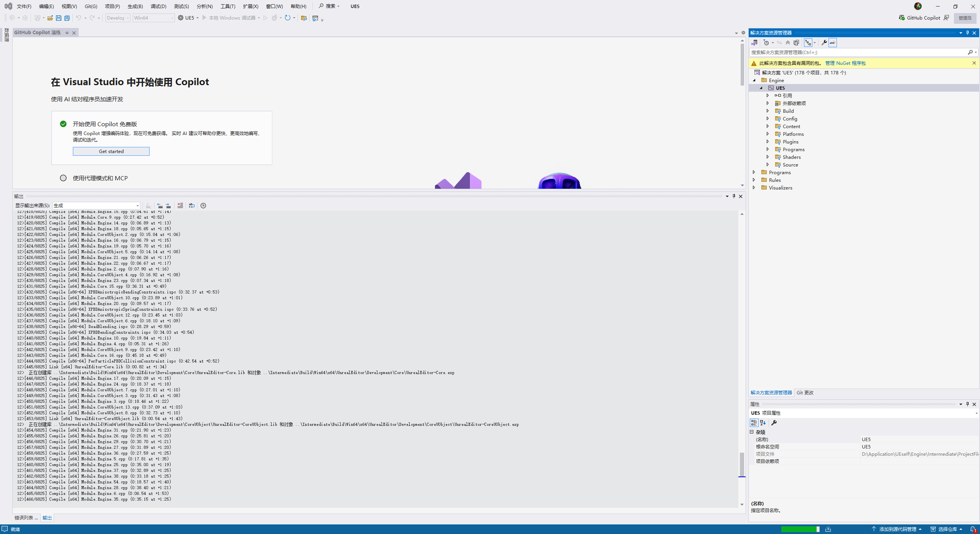Toggle timestamps clock in Output toolbar
Screen dimensions: 980x534
point(203,206)
